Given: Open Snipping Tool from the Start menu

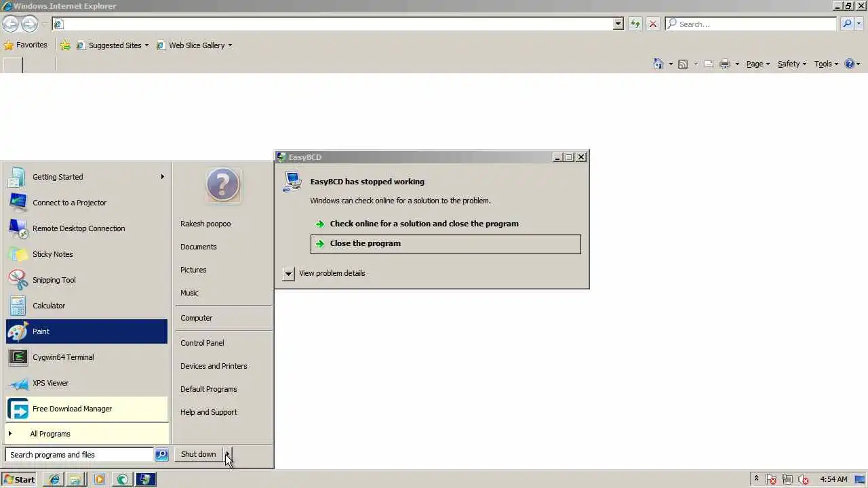Looking at the screenshot, I should click(x=87, y=280).
